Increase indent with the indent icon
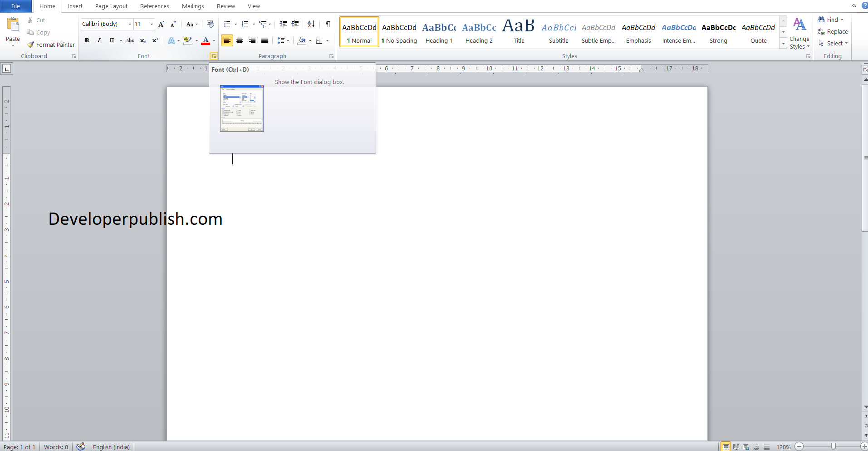 click(x=295, y=24)
